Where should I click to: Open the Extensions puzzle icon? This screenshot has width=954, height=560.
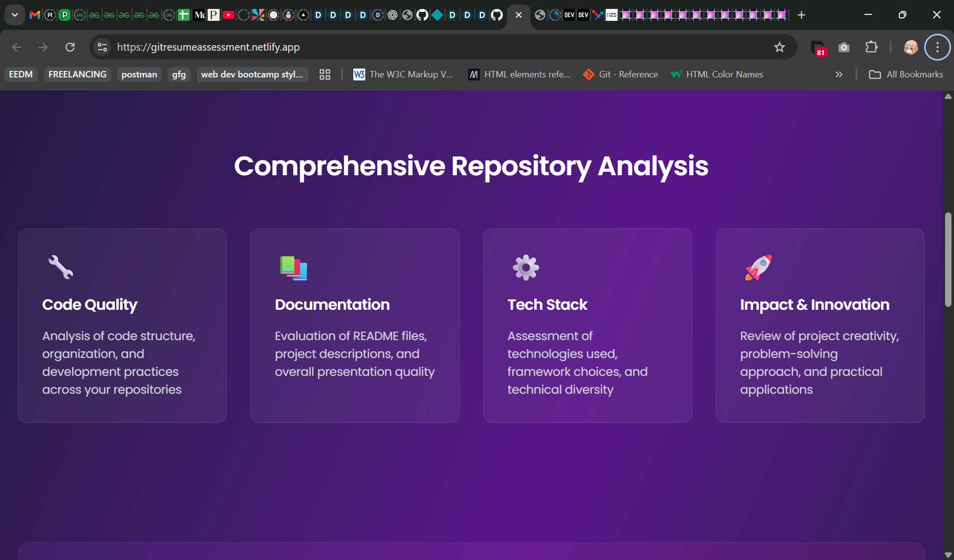point(871,47)
